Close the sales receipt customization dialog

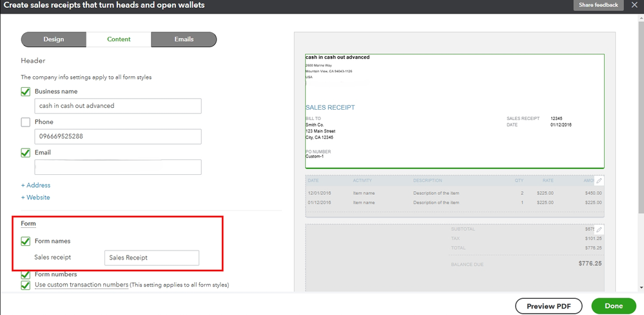click(634, 5)
